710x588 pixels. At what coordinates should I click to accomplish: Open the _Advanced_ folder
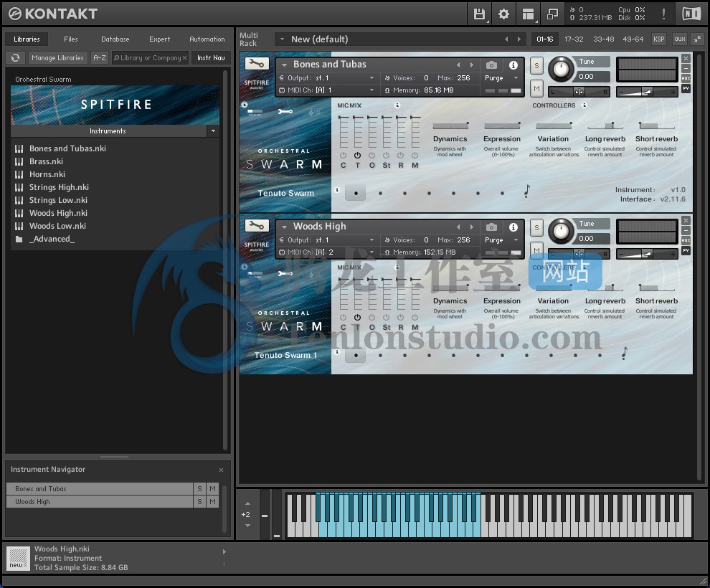pyautogui.click(x=52, y=239)
